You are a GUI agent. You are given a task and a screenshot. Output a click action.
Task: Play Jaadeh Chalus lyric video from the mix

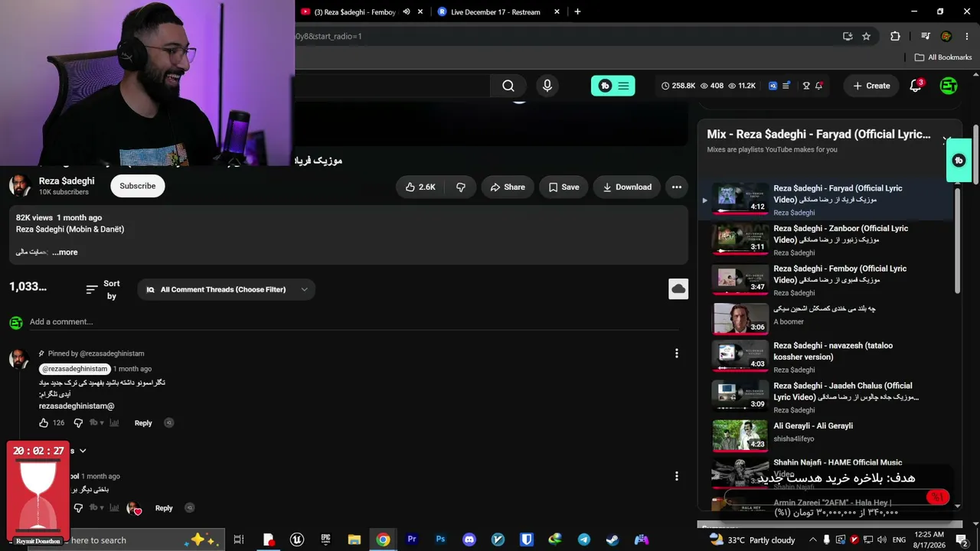tap(826, 397)
